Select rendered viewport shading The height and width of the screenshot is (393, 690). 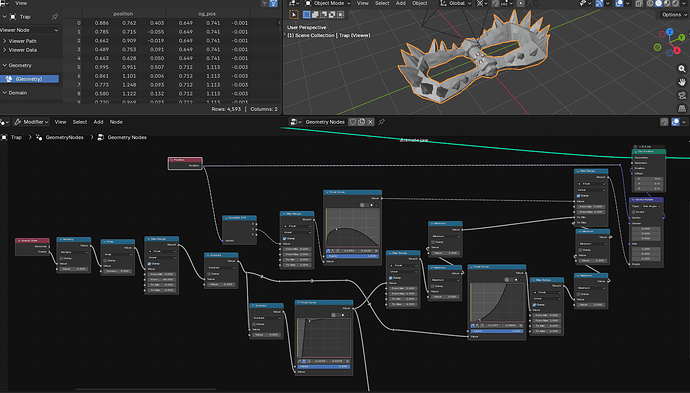pos(675,3)
